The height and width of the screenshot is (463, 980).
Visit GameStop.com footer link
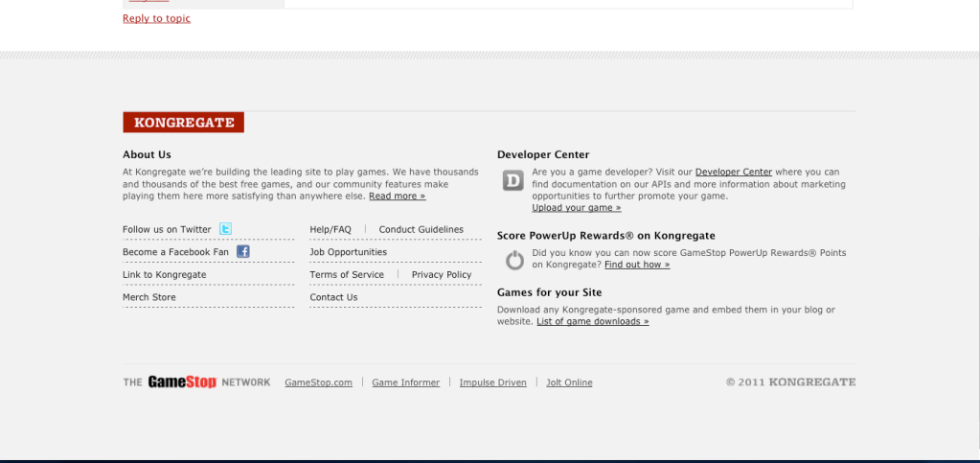point(318,382)
